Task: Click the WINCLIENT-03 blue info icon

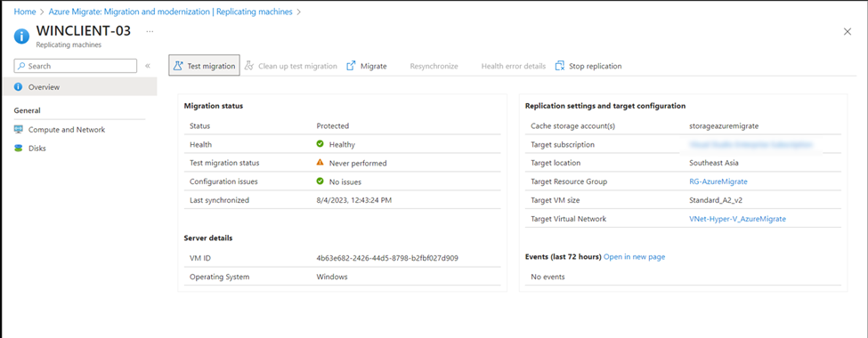Action: pos(21,36)
